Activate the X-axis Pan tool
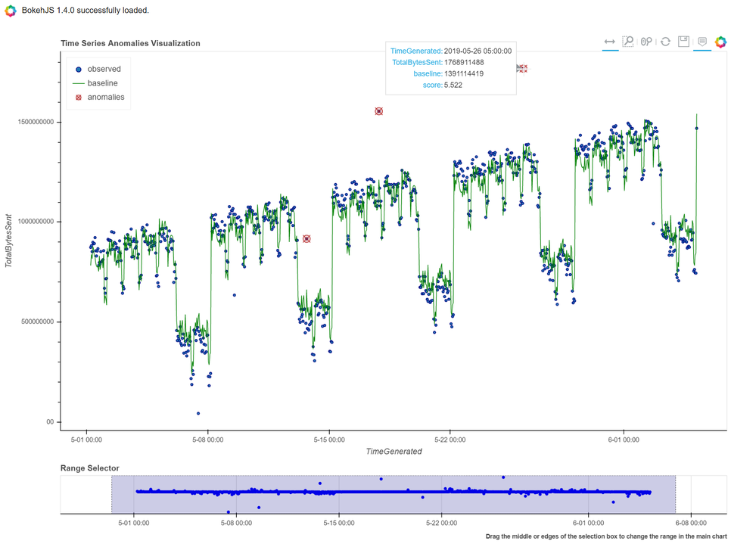The width and height of the screenshot is (756, 550). [610, 42]
